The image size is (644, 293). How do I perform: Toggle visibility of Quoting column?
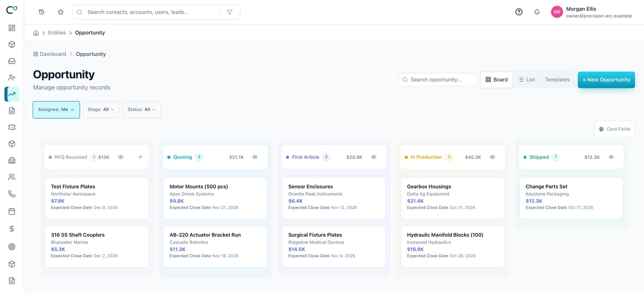pyautogui.click(x=255, y=157)
